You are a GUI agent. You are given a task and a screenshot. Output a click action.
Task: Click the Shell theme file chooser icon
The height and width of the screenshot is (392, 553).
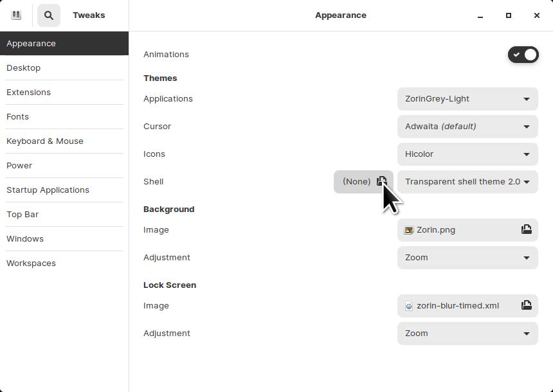(x=381, y=181)
